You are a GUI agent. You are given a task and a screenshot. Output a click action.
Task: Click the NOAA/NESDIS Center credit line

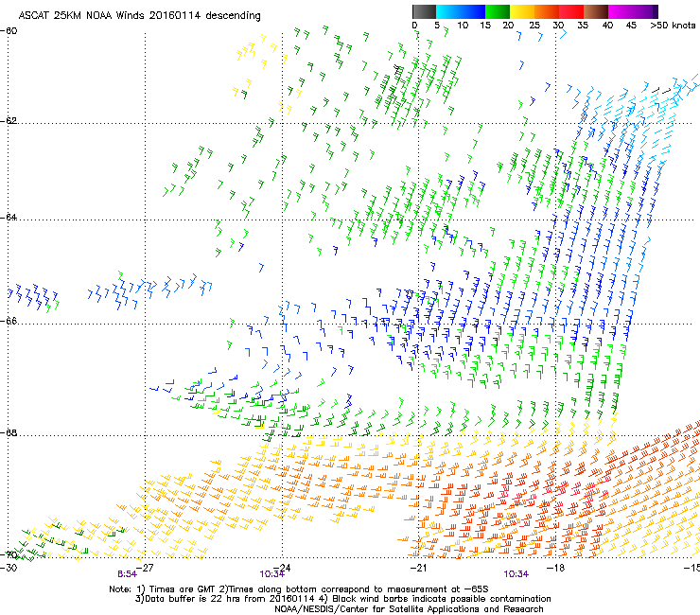(409, 609)
